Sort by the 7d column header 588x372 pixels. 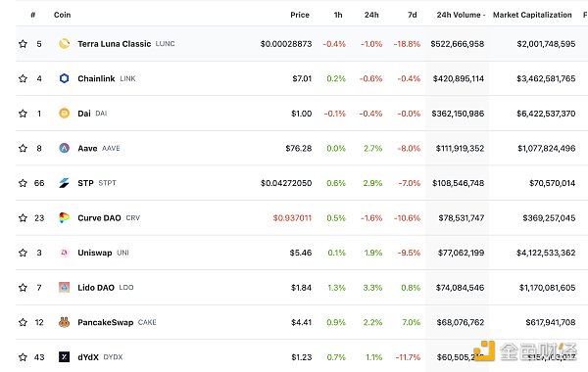tap(413, 15)
